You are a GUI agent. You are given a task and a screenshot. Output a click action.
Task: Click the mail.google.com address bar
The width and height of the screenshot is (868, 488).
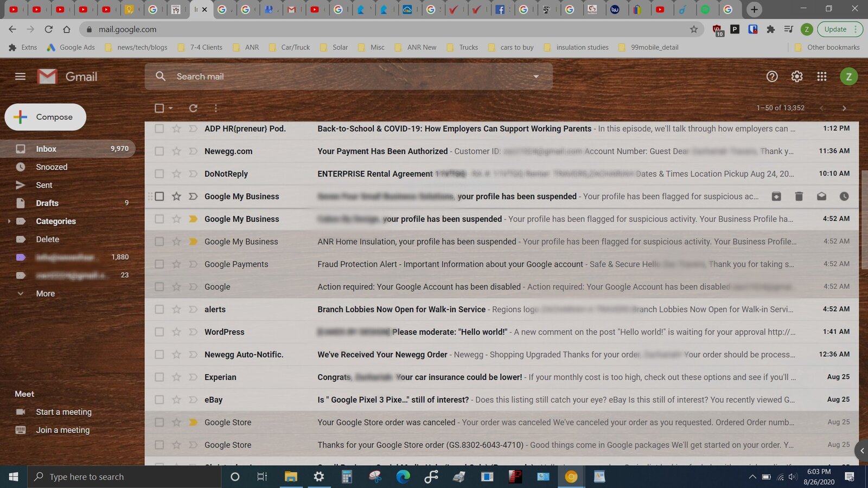coord(390,29)
